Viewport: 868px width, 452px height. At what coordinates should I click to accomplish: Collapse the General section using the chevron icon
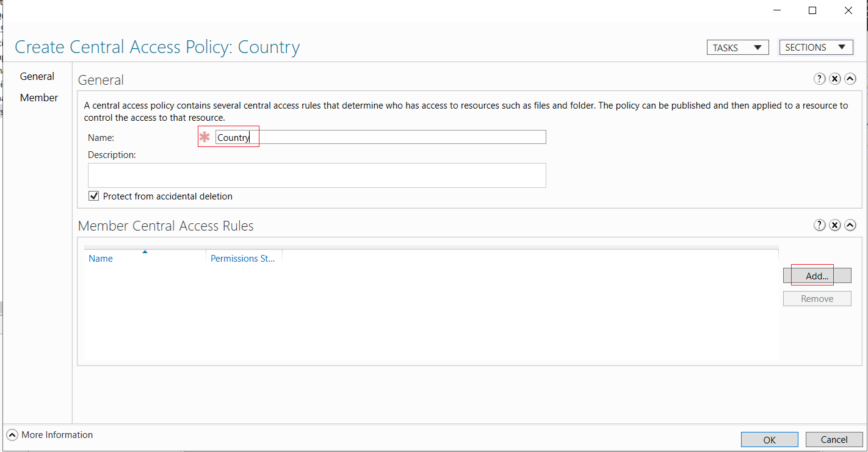tap(850, 79)
